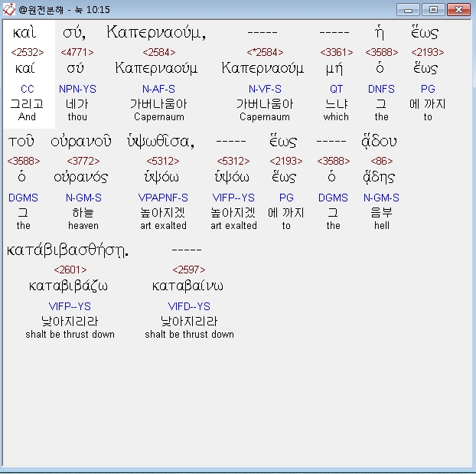Close the 원전분해 window
This screenshot has width=476, height=474.
(458, 10)
